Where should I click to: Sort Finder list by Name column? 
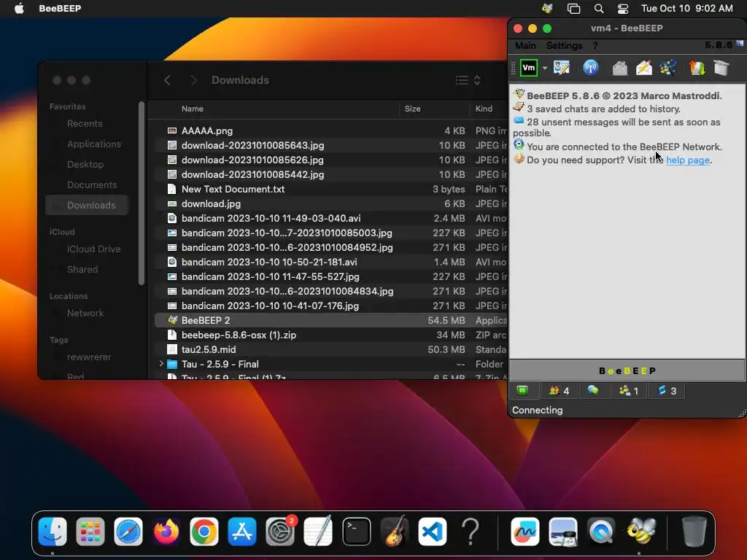click(193, 109)
